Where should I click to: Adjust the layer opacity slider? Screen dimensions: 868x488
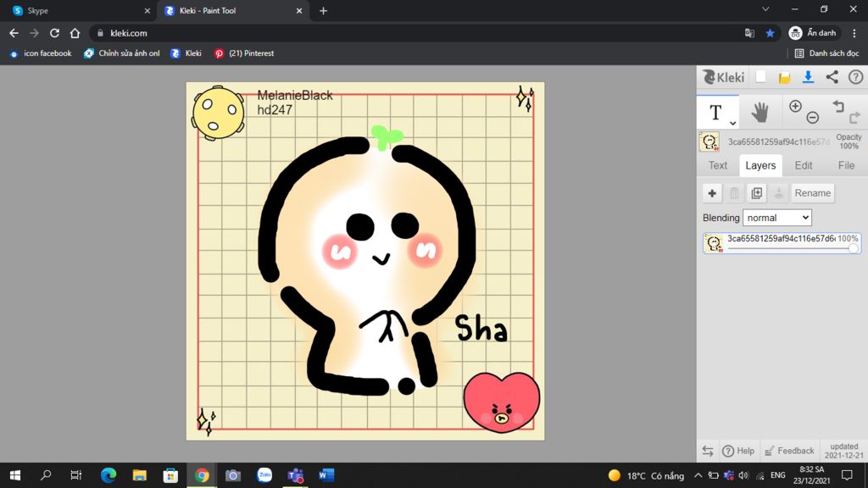[853, 248]
